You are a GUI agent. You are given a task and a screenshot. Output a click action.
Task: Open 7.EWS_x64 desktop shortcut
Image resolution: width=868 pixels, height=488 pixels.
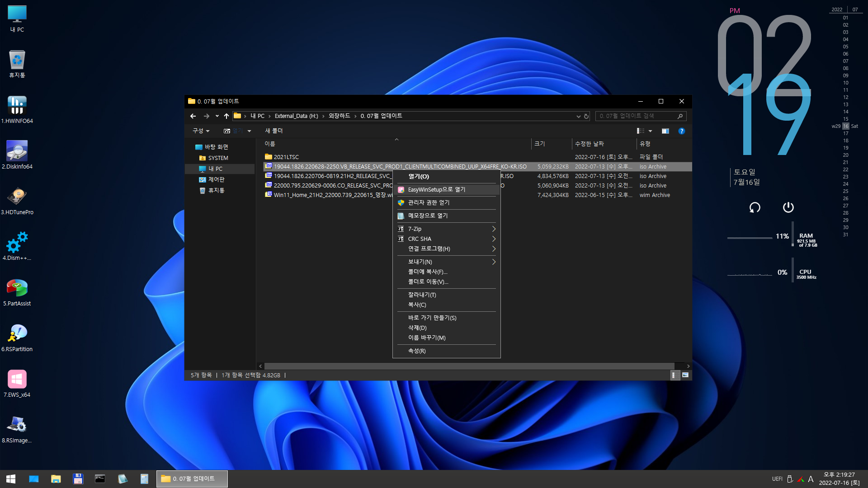coord(17,384)
